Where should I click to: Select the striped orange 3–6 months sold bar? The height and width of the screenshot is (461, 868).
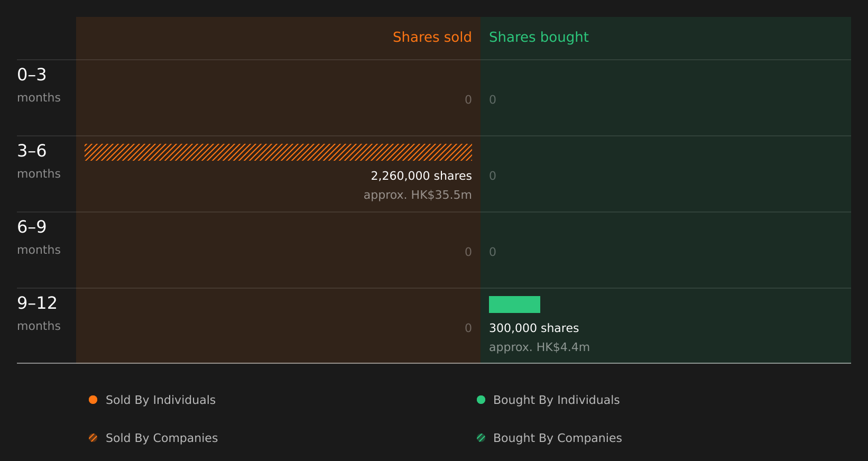click(x=278, y=152)
